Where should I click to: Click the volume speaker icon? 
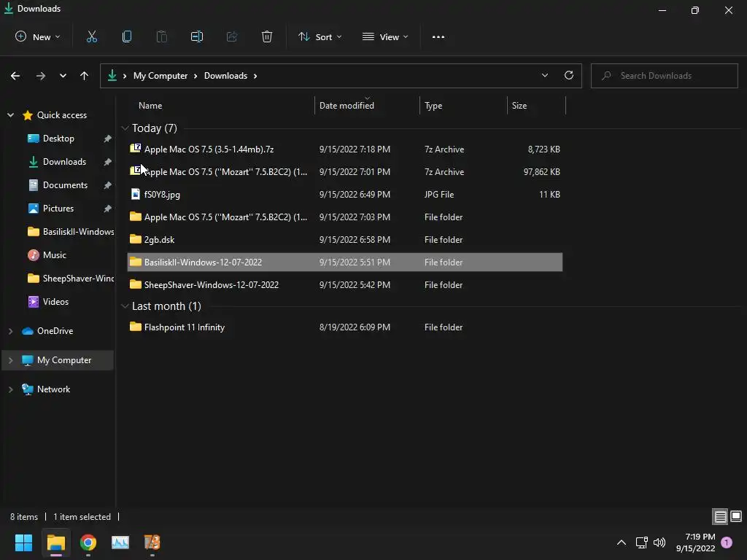(659, 542)
